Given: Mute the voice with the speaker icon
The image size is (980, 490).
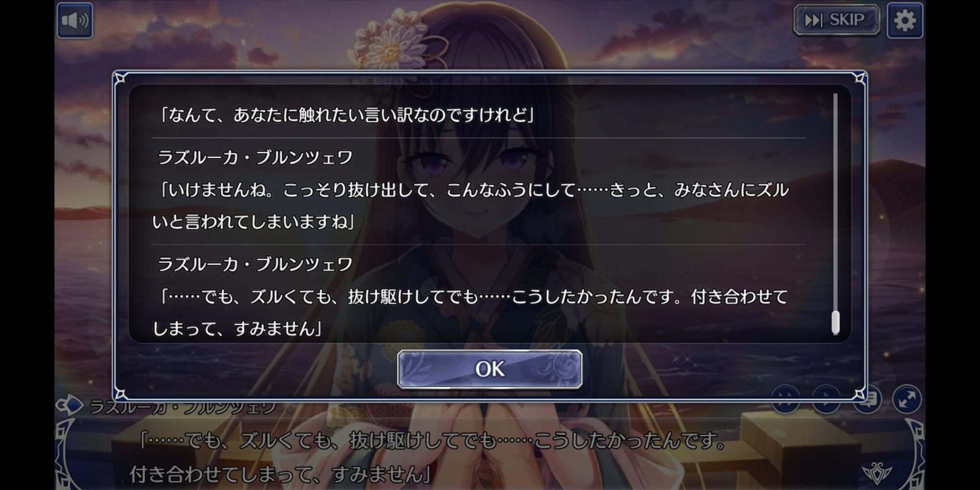Looking at the screenshot, I should click(74, 21).
